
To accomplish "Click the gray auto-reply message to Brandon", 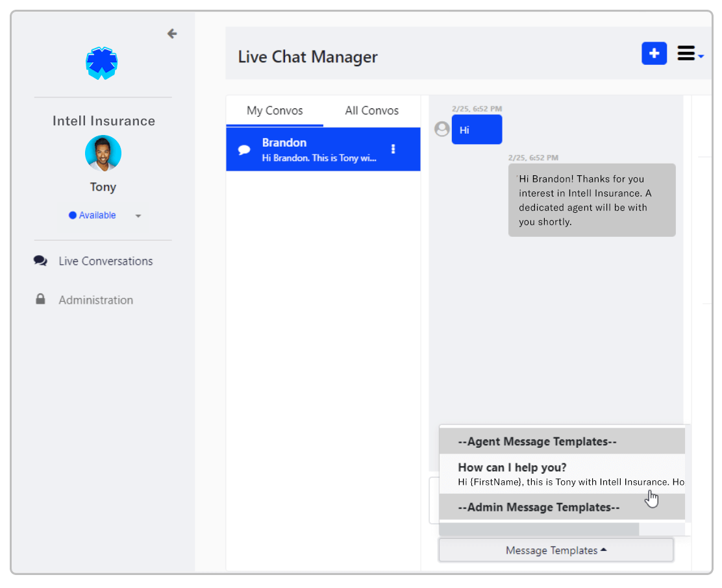I will (x=591, y=200).
